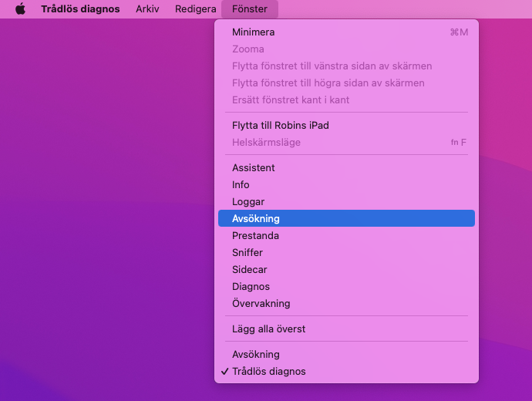
Task: Close the open Fönster menu
Action: (x=249, y=9)
